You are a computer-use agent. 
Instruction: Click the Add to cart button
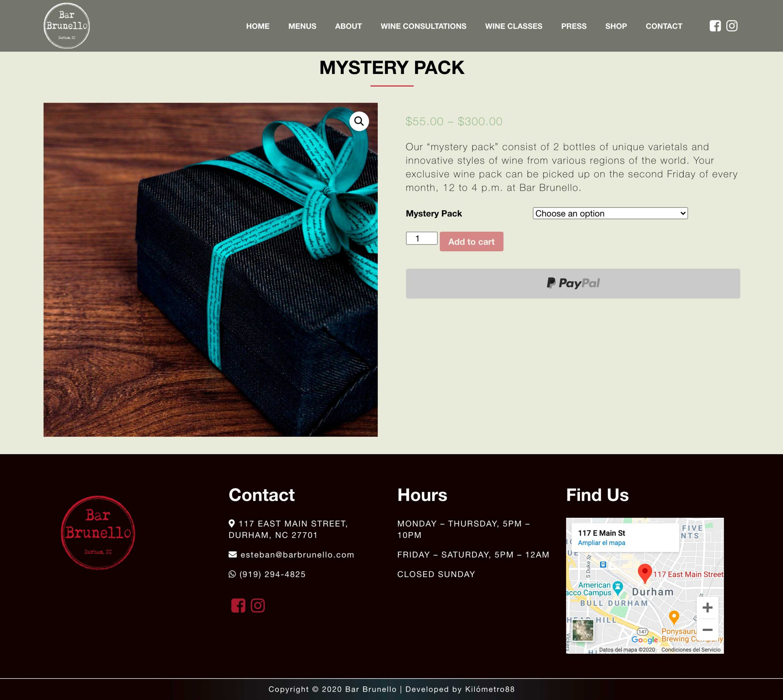point(471,241)
